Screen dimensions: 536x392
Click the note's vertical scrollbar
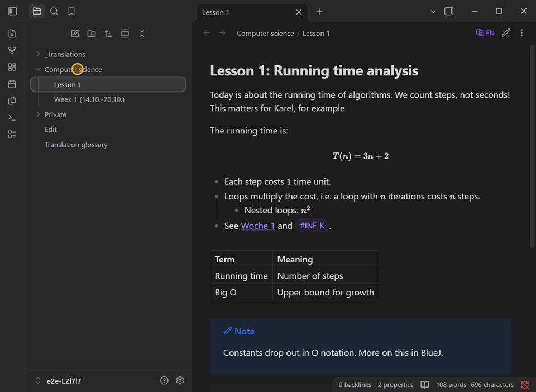532,146
